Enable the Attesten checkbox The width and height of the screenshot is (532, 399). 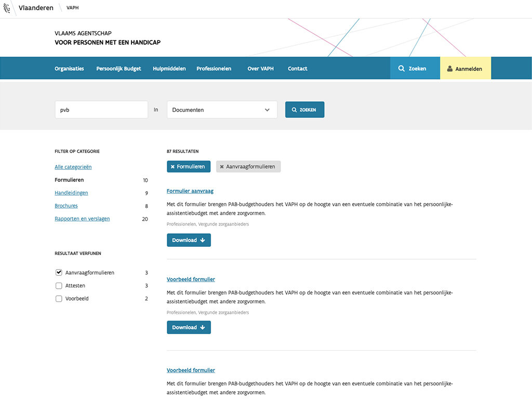tap(59, 286)
